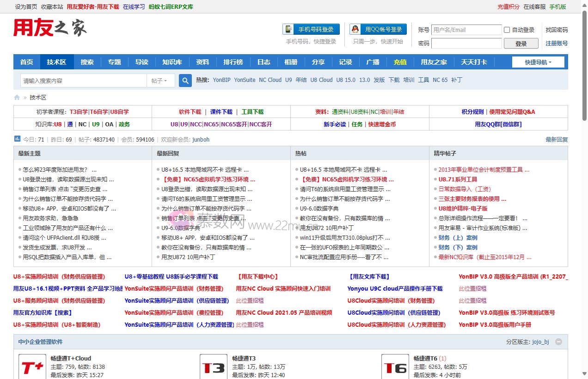Open the 注册账号 link
Image resolution: width=588 pixels, height=379 pixels.
coord(557,43)
